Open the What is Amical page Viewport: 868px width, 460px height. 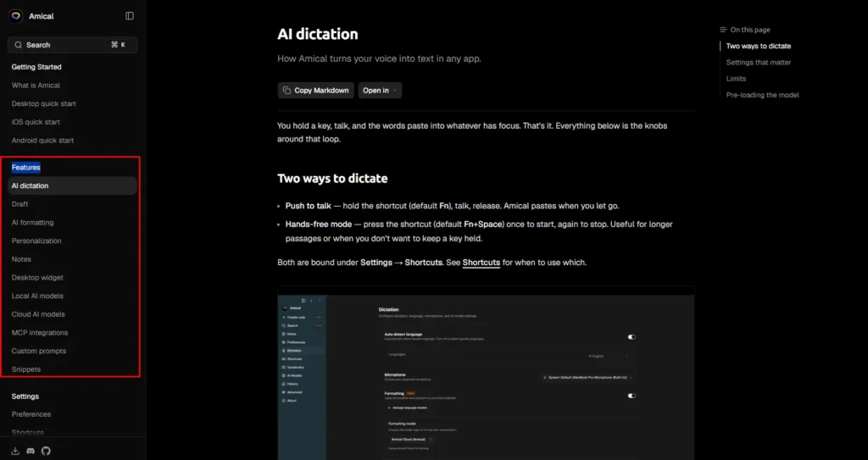pos(36,86)
